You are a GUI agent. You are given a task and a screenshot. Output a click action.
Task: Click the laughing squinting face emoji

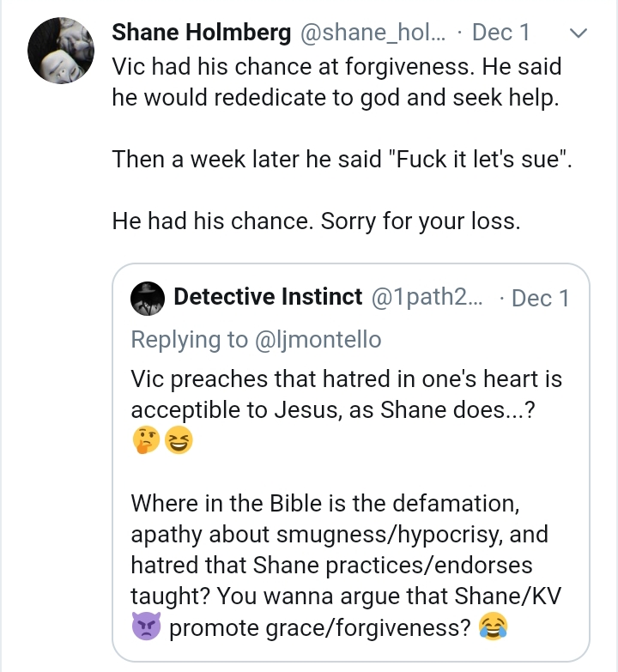click(x=179, y=439)
